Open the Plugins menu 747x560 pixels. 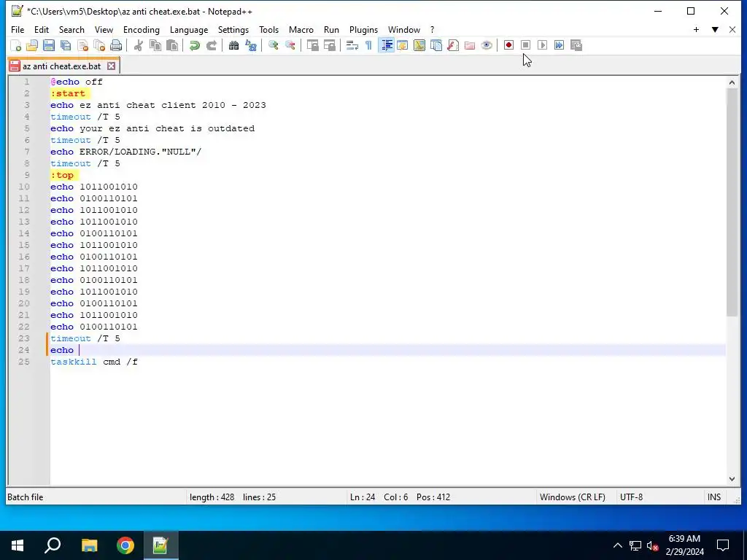tap(363, 29)
